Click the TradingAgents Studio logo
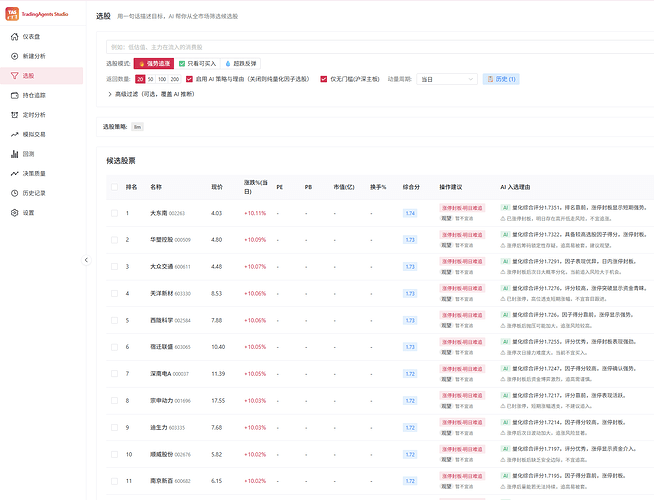654x500 pixels. 12,14
